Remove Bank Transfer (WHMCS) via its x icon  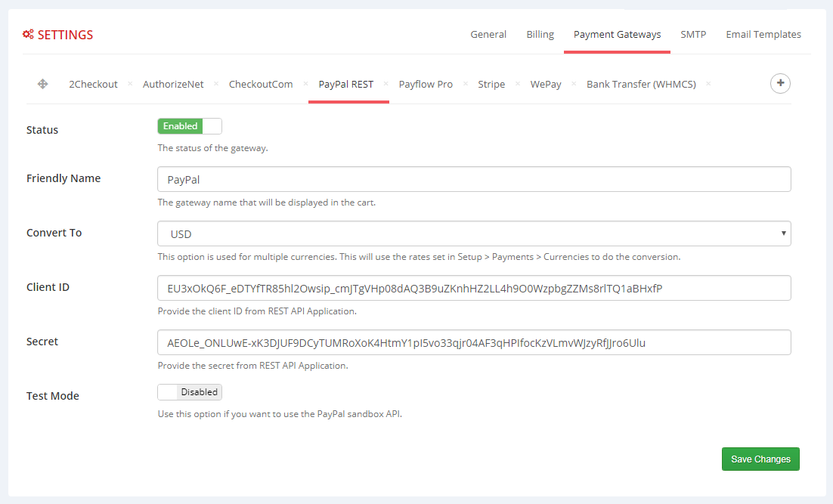(708, 84)
